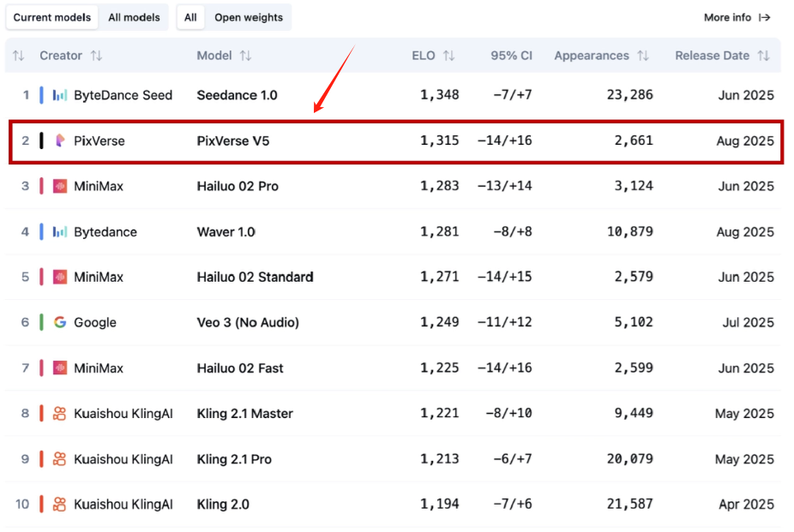Sort by the rank column arrows
The image size is (794, 532).
[18, 56]
